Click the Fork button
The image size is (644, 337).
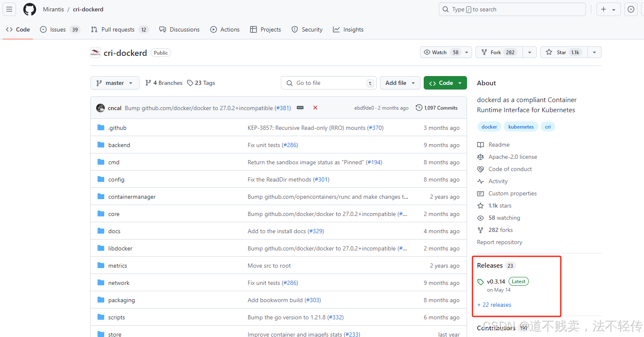click(x=499, y=52)
